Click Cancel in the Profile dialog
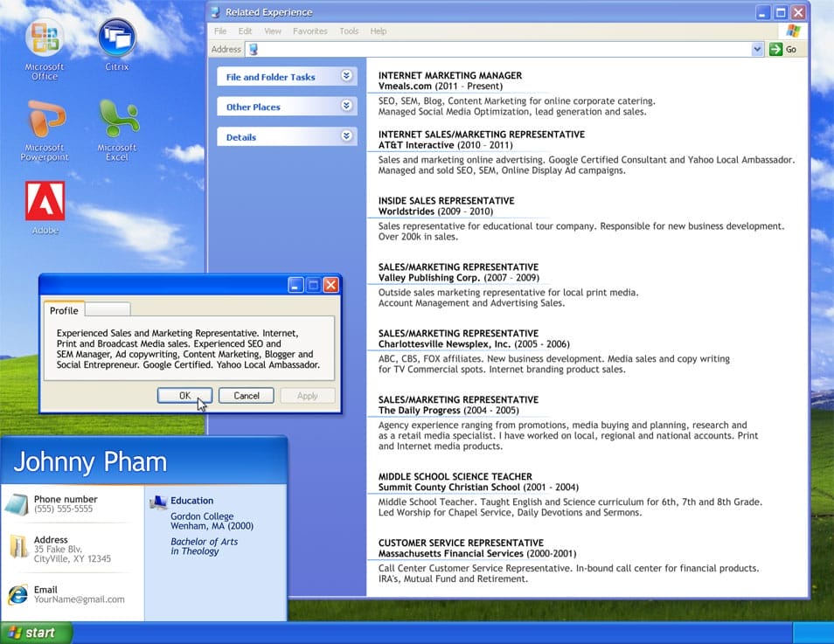Image resolution: width=834 pixels, height=644 pixels. (x=246, y=395)
